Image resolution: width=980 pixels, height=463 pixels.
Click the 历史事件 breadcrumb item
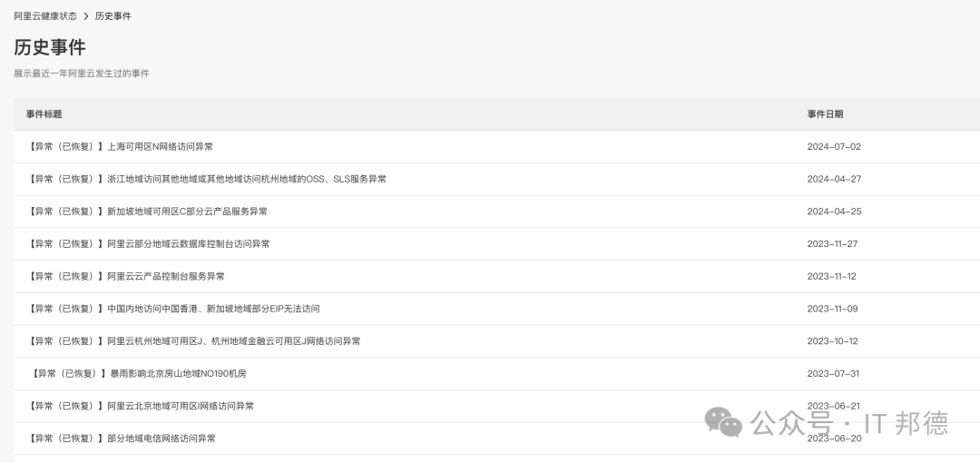tap(113, 15)
